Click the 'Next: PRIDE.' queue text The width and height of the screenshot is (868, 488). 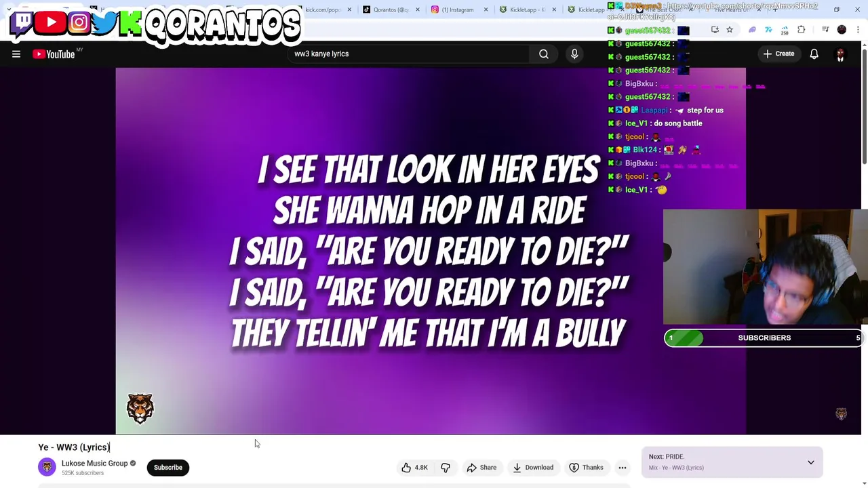[666, 456]
